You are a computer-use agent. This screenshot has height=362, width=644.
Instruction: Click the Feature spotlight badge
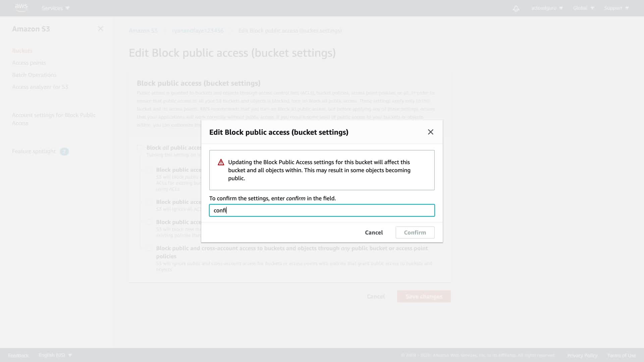coord(64,152)
